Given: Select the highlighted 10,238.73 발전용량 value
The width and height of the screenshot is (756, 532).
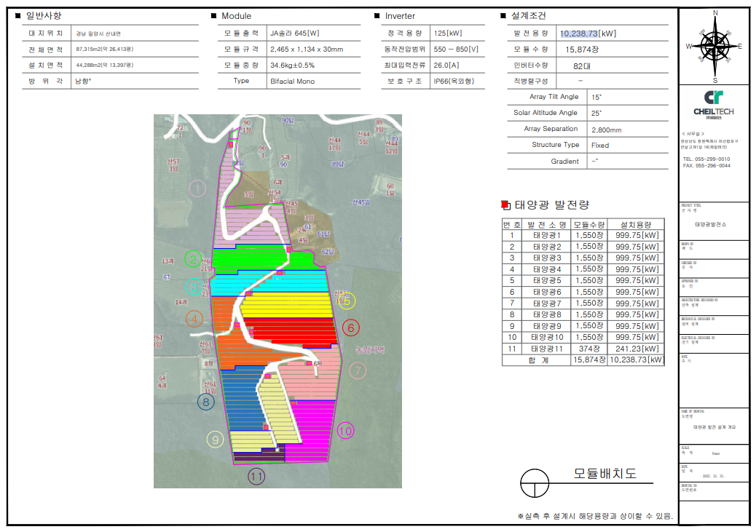Looking at the screenshot, I should [x=580, y=33].
